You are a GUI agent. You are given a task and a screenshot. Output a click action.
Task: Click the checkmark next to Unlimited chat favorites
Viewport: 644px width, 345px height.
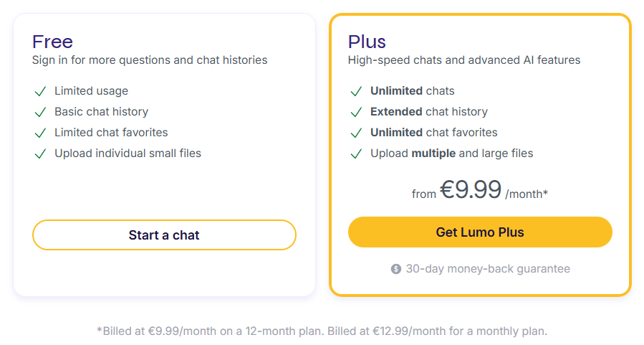356,133
